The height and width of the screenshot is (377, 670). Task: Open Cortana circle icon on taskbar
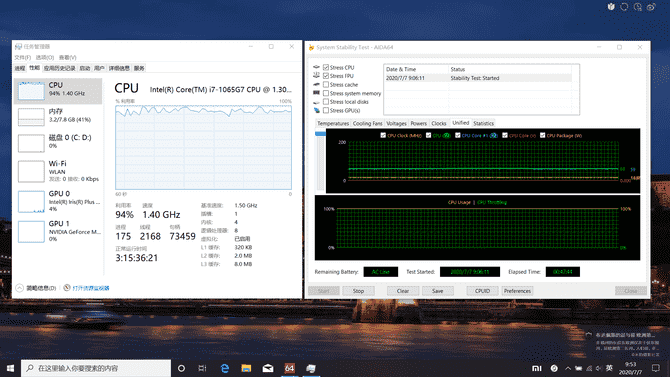181,368
